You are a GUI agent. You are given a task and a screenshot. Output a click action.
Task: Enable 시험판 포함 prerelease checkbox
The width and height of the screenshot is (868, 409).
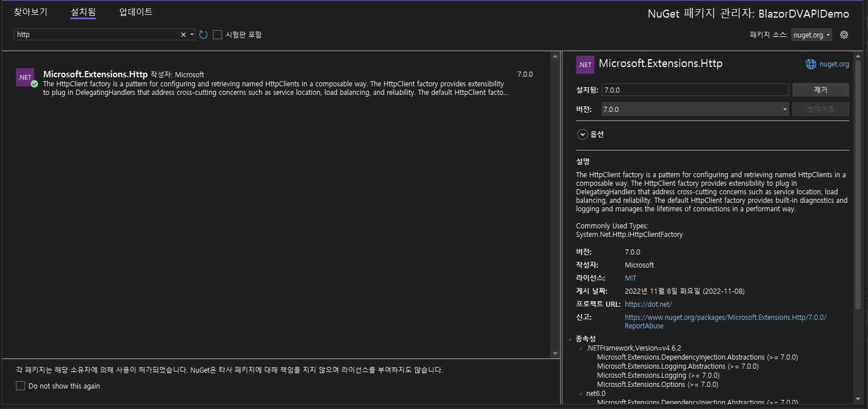pyautogui.click(x=218, y=35)
